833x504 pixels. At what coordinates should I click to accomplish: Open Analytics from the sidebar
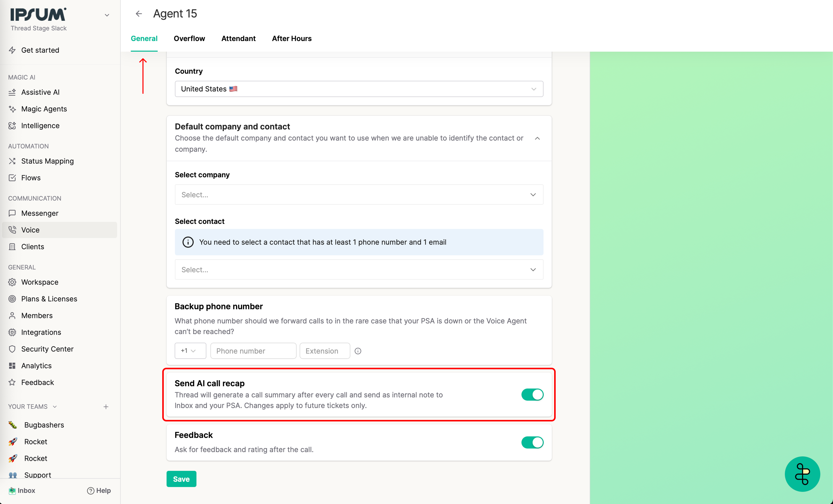[x=36, y=365]
